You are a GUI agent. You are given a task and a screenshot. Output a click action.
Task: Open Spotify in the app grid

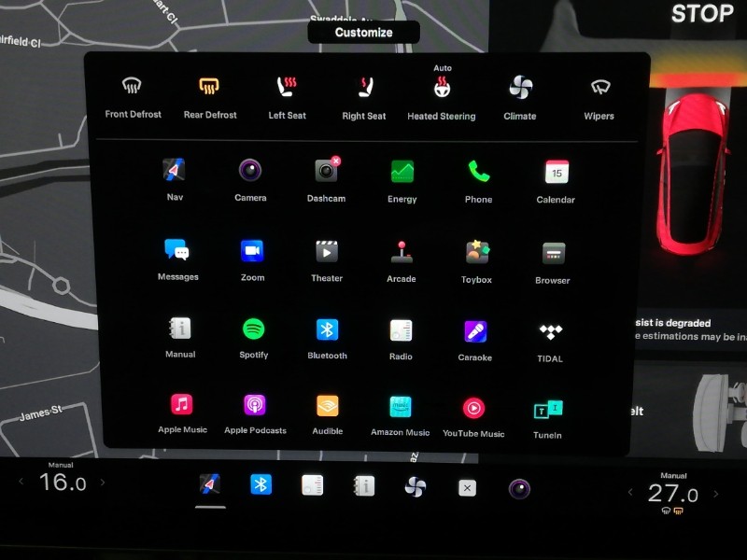(253, 329)
